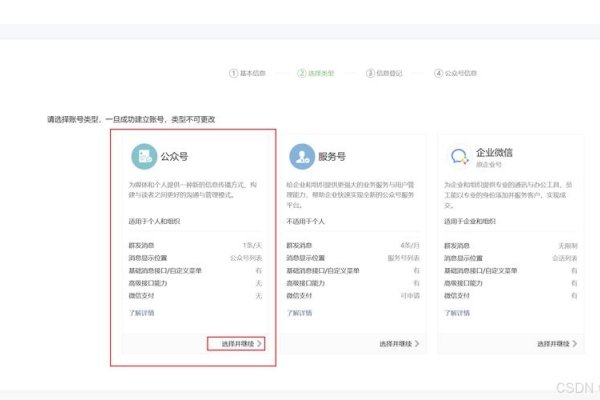Click the 服务号列表 value

click(403, 258)
